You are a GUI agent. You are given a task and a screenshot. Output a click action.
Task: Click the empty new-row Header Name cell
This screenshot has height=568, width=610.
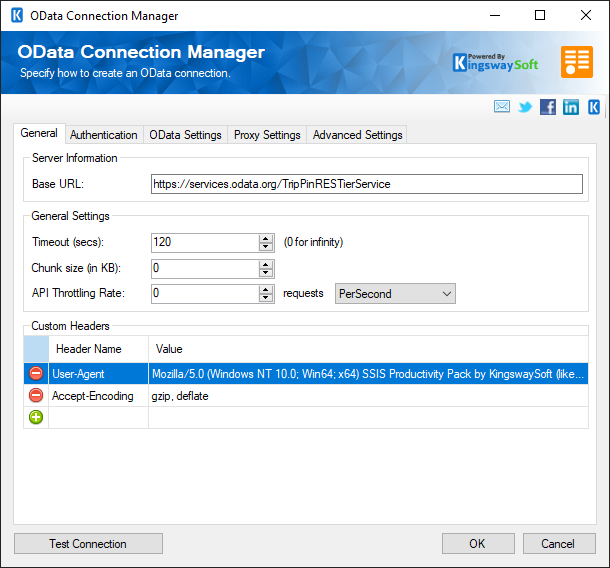pos(98,417)
